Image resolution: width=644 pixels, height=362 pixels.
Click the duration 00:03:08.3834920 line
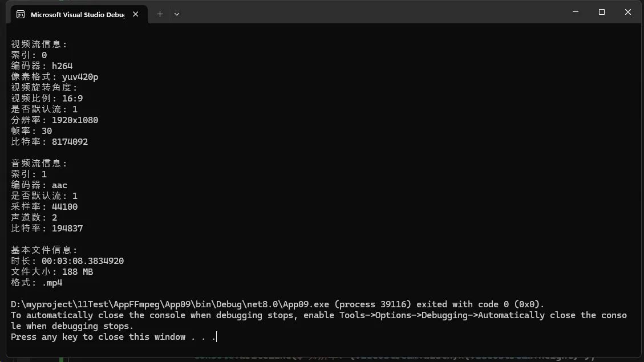pyautogui.click(x=67, y=261)
